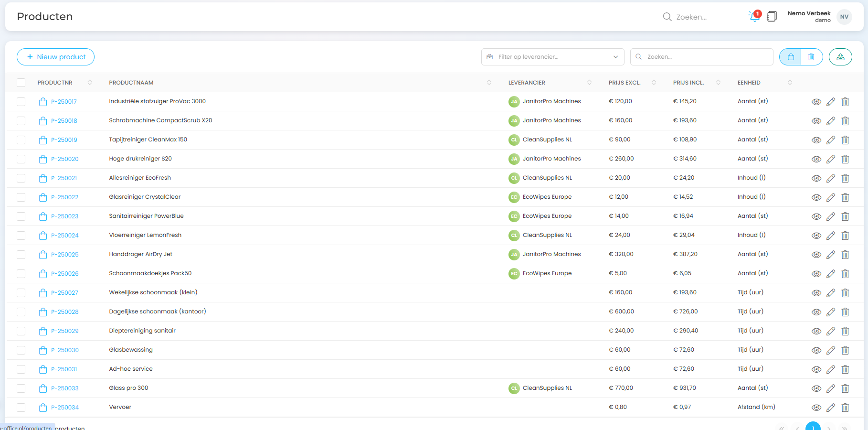868x430 pixels.
Task: Click the 'Nieuw product' button
Action: click(56, 57)
